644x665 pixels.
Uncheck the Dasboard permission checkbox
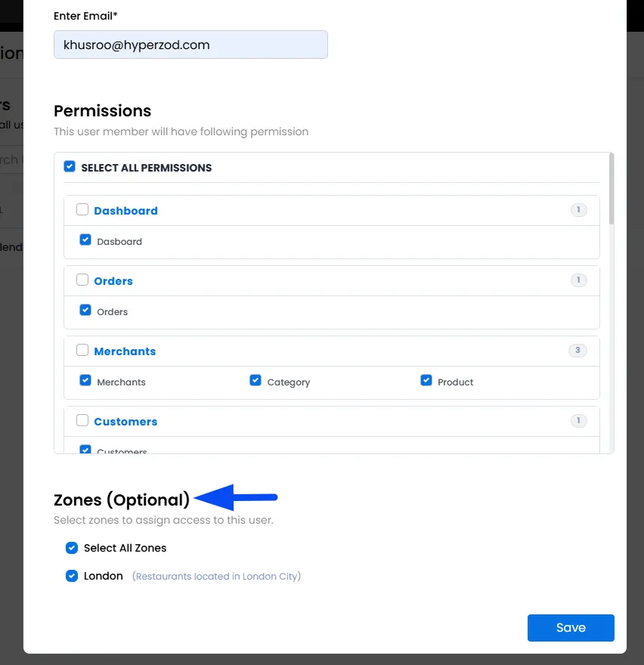pos(85,240)
